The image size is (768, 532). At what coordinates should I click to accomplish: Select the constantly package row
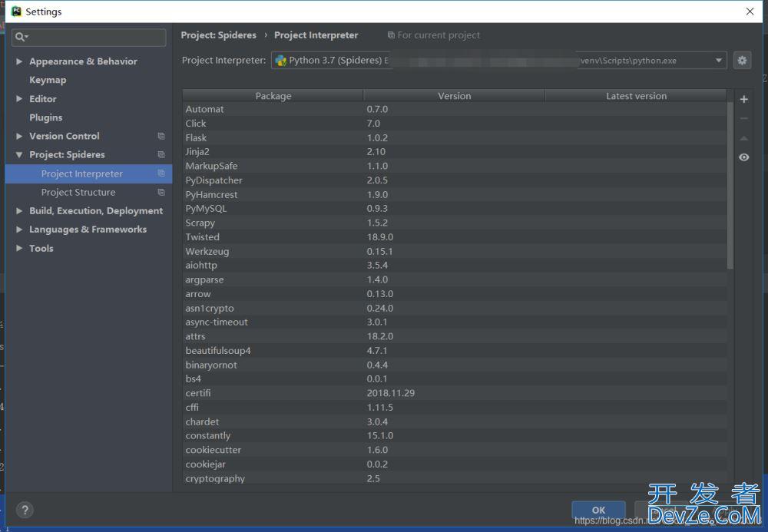pyautogui.click(x=455, y=435)
